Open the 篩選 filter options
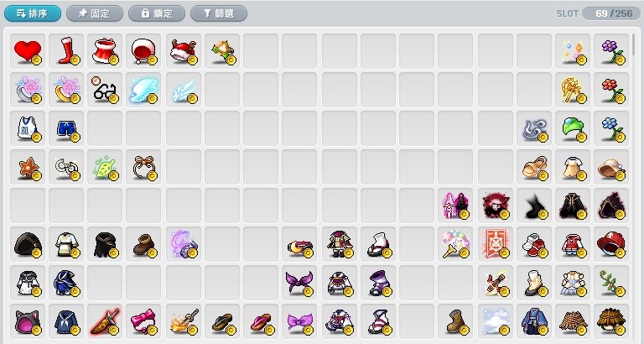The height and width of the screenshot is (344, 644). coord(219,13)
